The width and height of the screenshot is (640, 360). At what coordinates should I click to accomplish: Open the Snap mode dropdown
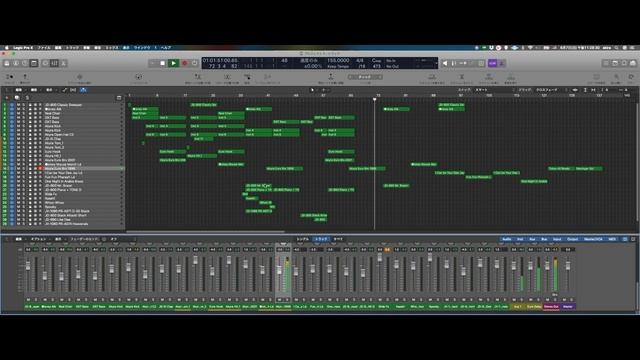493,90
